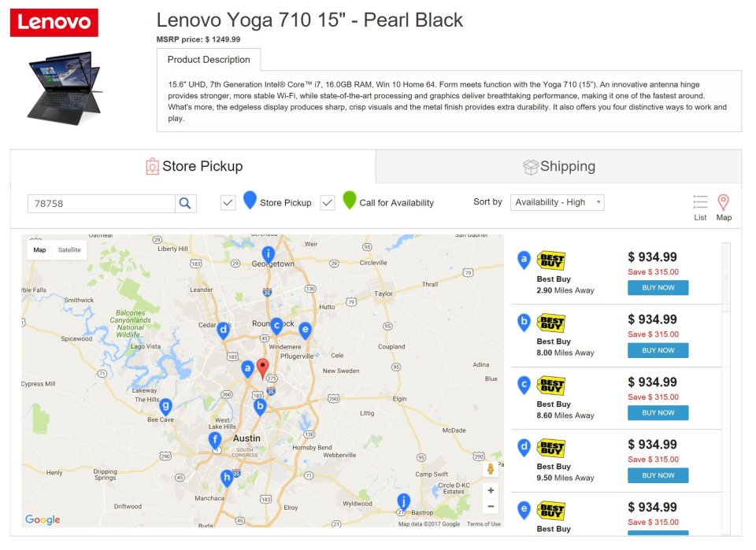Click the search magnifier icon

[x=183, y=202]
